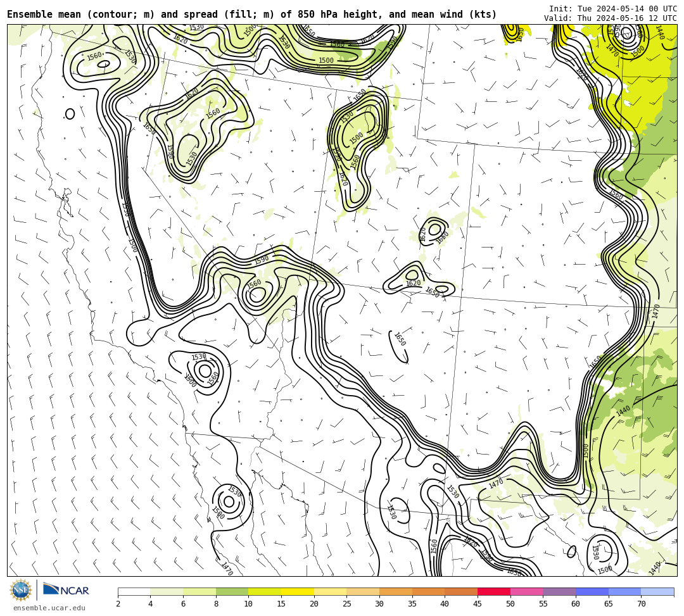684x616 pixels.
Task: Pick the bright yellow 15–20 m colorbar segment
Action: pyautogui.click(x=298, y=591)
